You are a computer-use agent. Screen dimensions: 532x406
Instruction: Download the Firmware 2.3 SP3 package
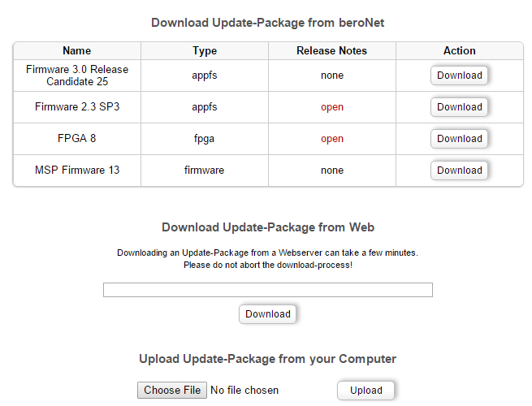click(x=459, y=107)
